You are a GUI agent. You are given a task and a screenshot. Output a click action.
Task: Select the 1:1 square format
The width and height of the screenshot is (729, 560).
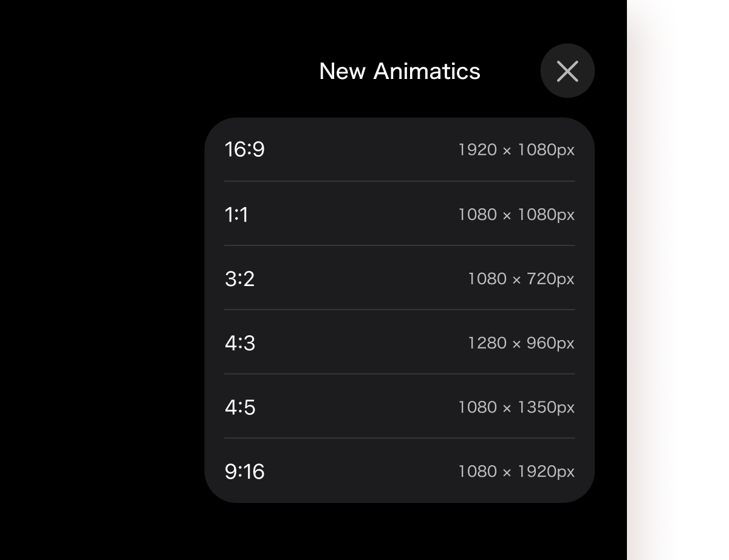coord(399,214)
